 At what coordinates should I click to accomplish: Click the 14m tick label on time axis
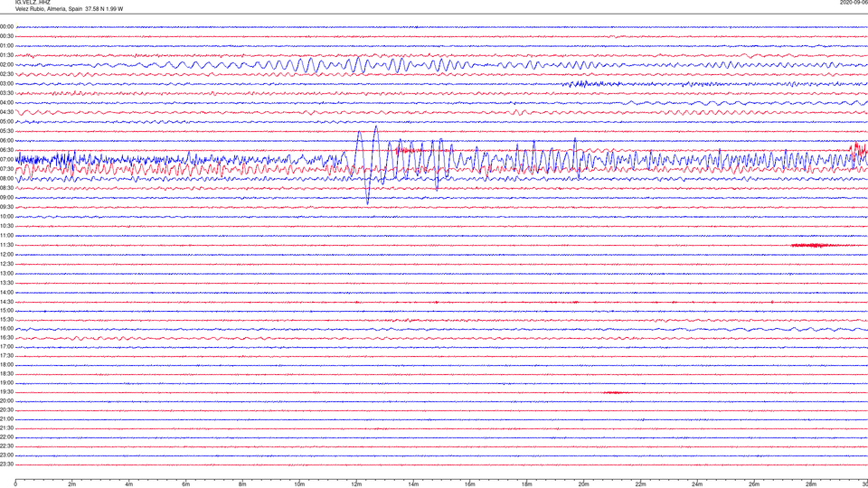[413, 484]
